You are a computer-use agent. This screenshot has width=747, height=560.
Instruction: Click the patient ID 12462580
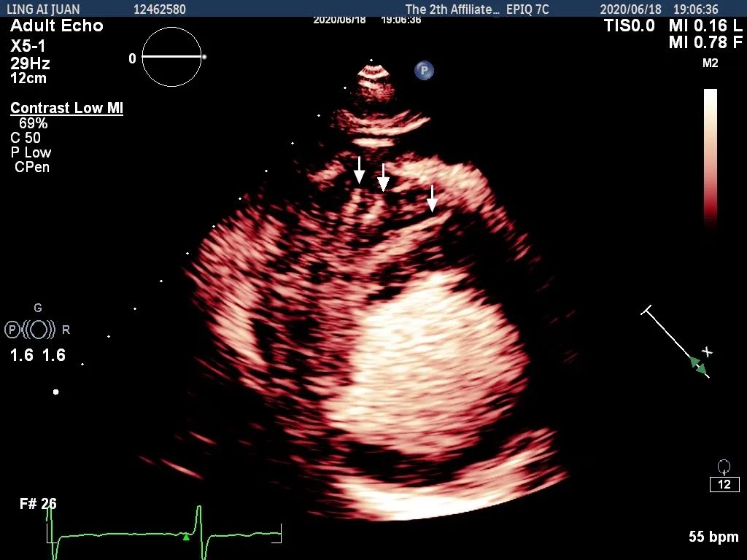(x=160, y=9)
